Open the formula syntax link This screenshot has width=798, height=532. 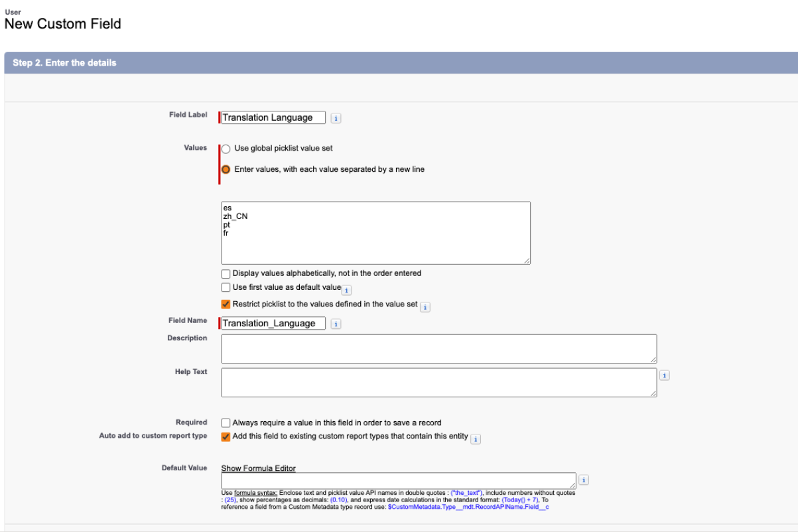(x=255, y=494)
